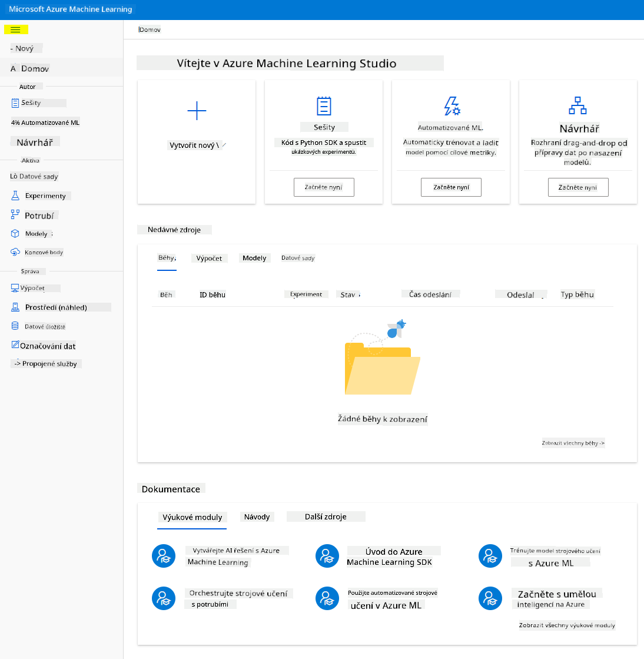Click the Domov breadcrumb

[150, 29]
